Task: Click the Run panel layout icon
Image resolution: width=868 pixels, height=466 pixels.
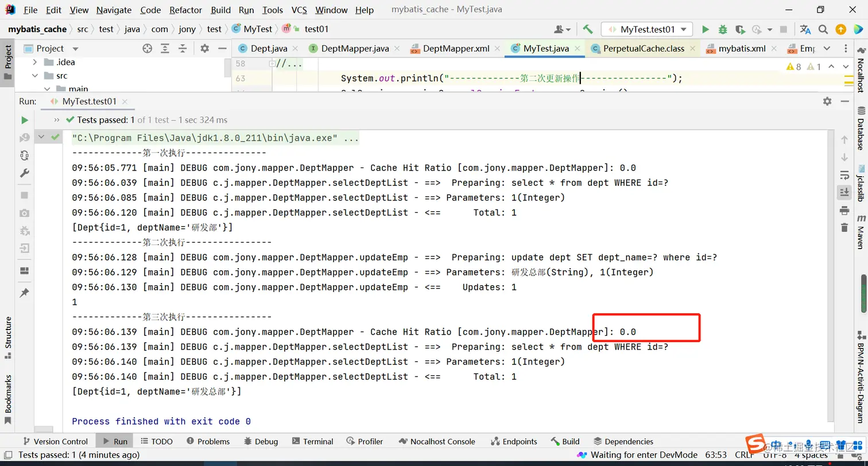Action: 24,270
